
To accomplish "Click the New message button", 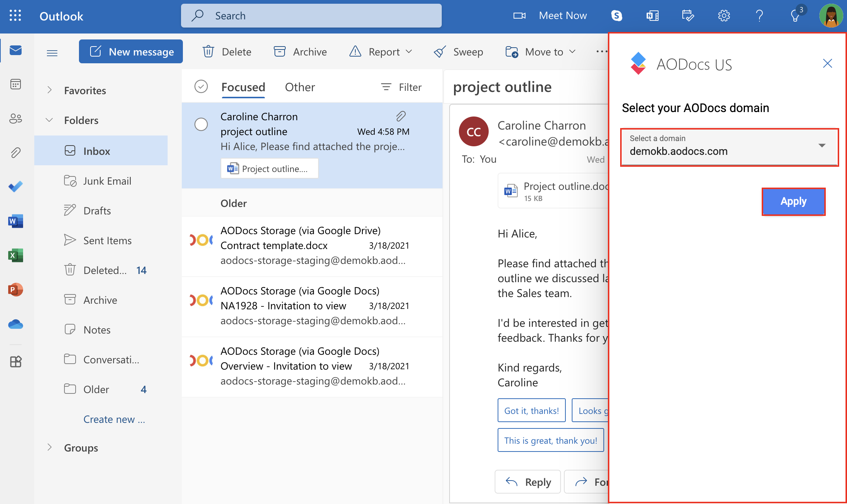I will pos(131,51).
